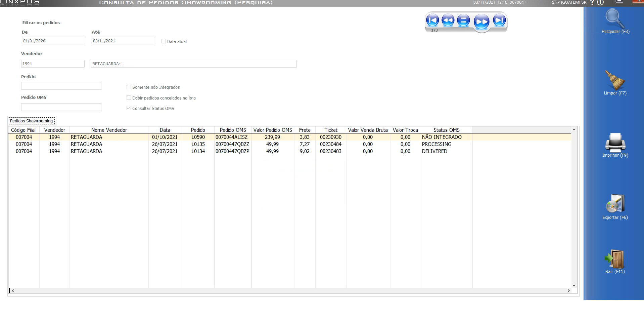Clear filters using Limpar (F7) broom
Screen dimensions: 644x314
(615, 83)
